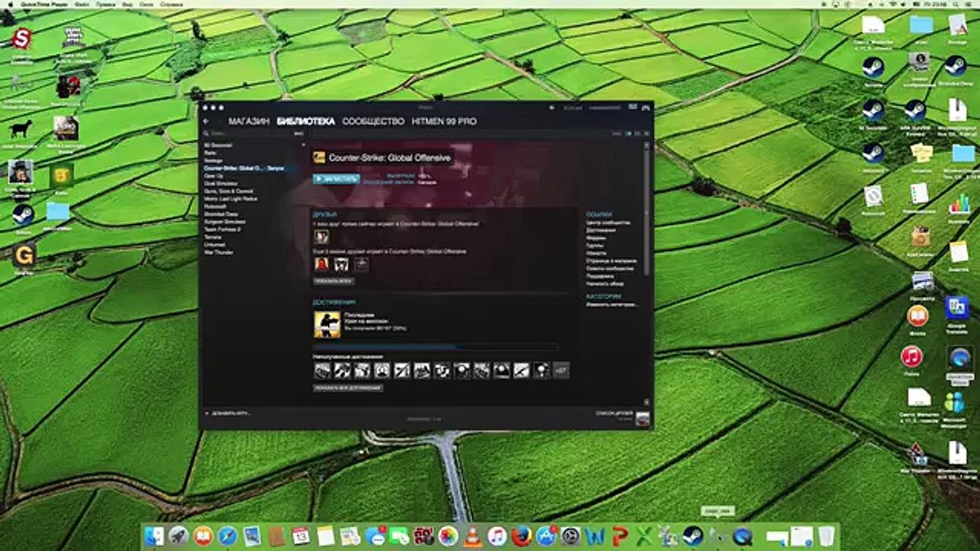Open the Центр сообщества link
The width and height of the screenshot is (980, 551).
(609, 223)
